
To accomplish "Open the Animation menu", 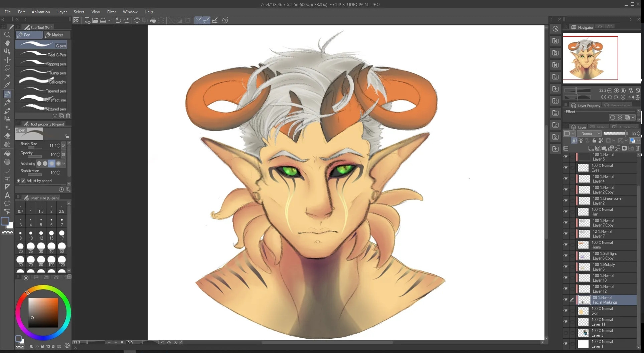I will pos(41,12).
